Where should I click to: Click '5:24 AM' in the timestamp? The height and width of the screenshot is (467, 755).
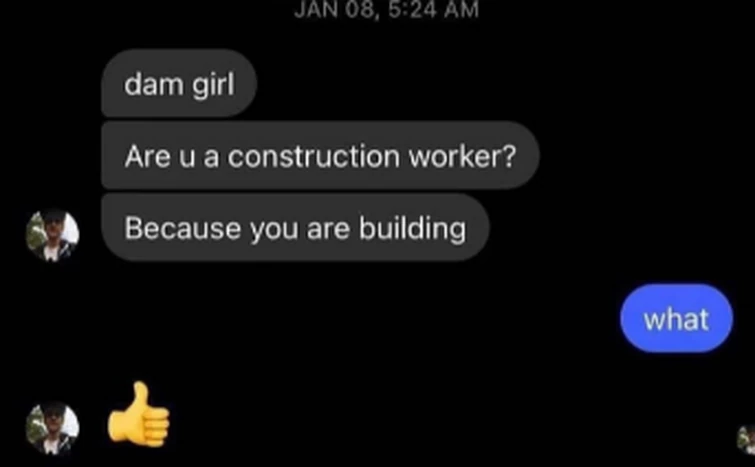point(433,10)
